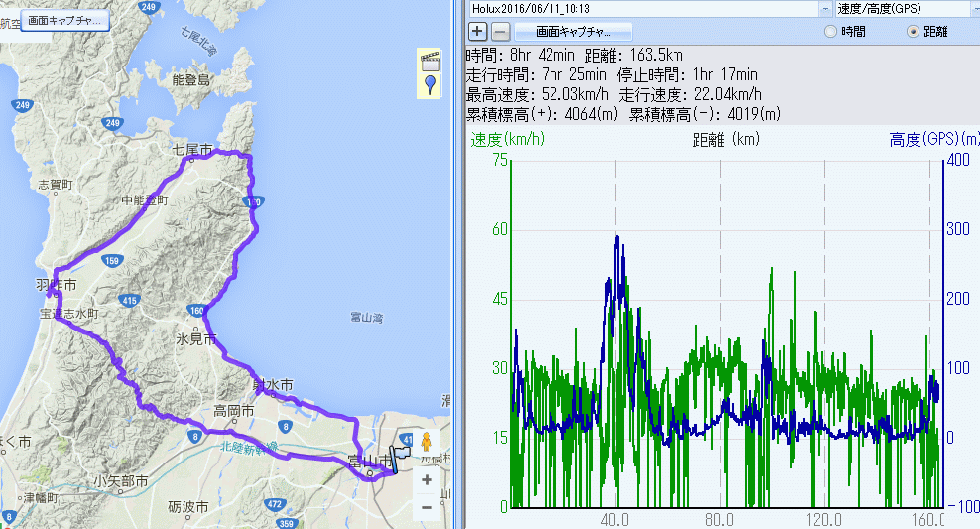Click the graph zoom-out minus button

click(500, 31)
